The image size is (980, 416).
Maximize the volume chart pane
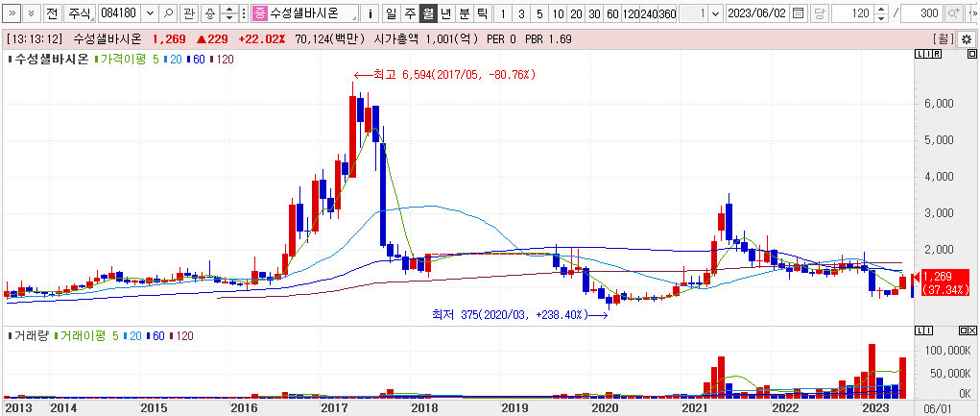963,330
